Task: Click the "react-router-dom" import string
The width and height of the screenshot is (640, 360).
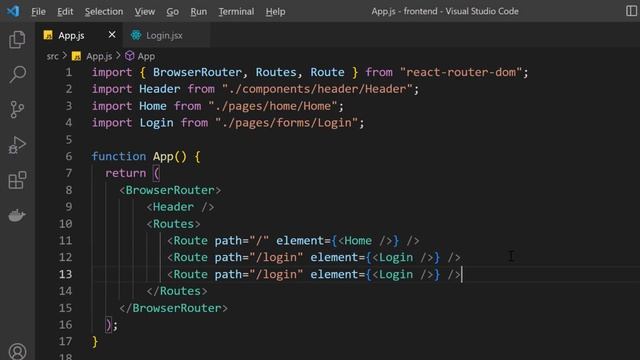Action: [x=461, y=72]
